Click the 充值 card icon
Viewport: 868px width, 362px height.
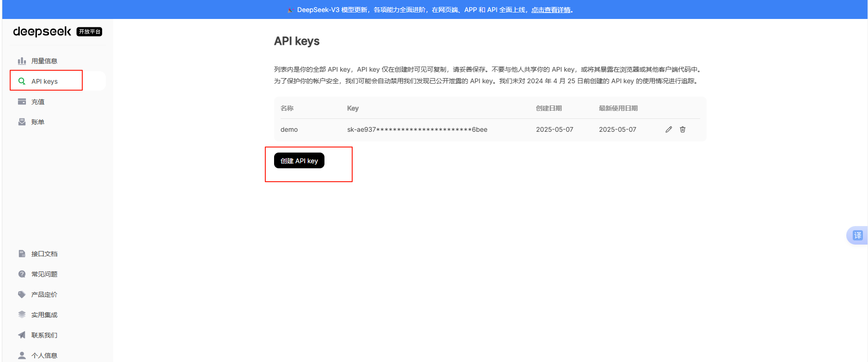22,102
